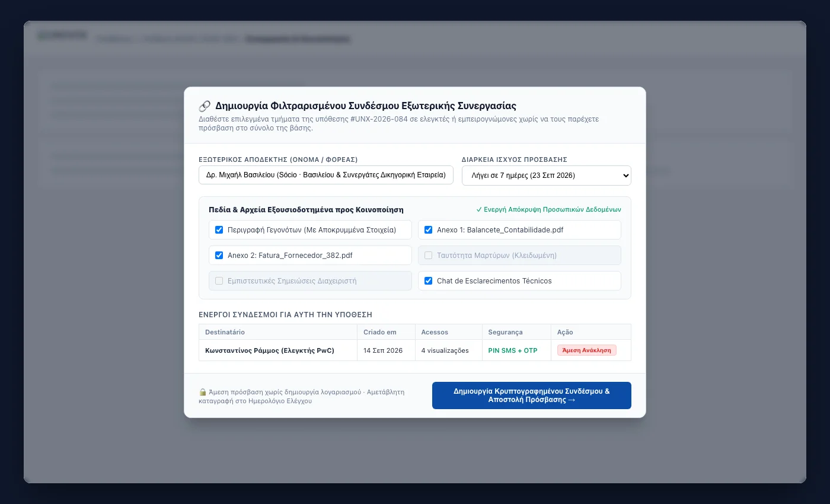Toggle Anexo 1: Balancete_Contabilidade.pdf checkbox
Image resolution: width=830 pixels, height=504 pixels.
428,229
